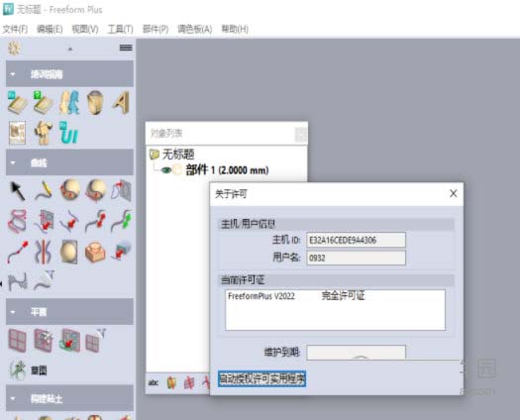The image size is (520, 420).
Task: Toggle visibility eye of 部件 1
Action: pyautogui.click(x=165, y=170)
